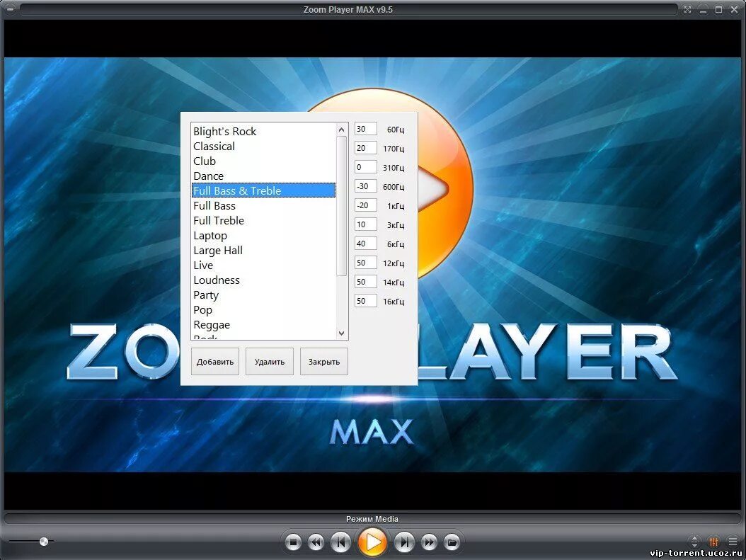Open a media file with the folder icon
This screenshot has width=746, height=560.
[x=452, y=542]
